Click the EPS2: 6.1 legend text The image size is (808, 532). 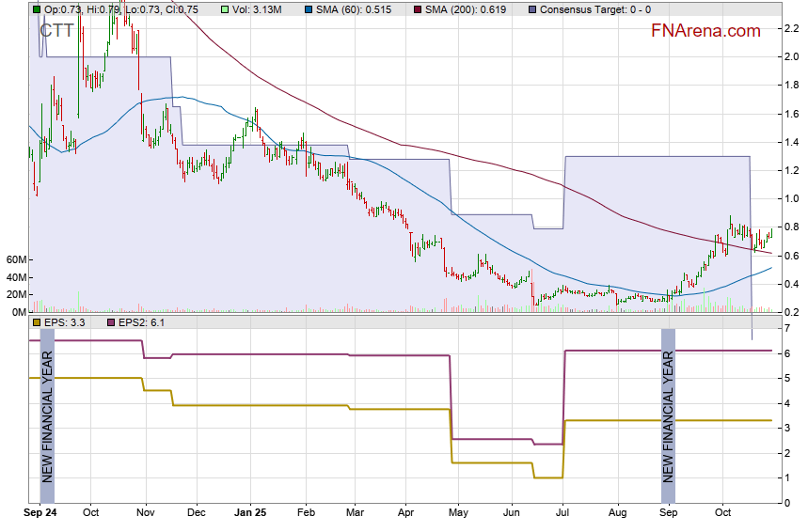(140, 322)
